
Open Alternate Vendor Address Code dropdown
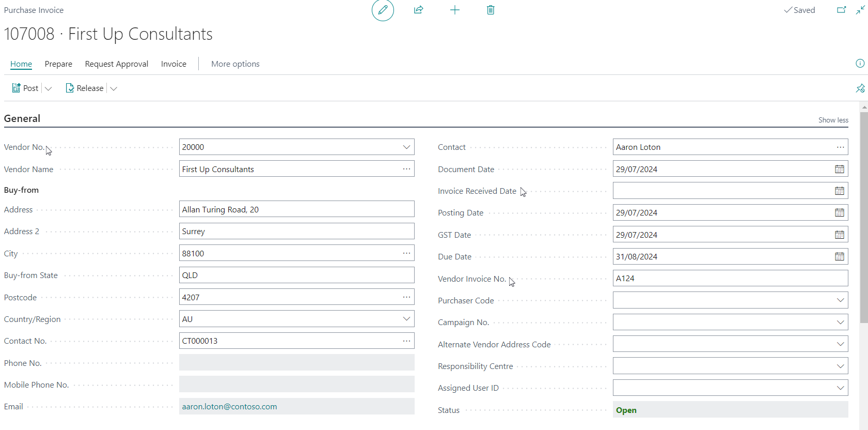pos(840,344)
